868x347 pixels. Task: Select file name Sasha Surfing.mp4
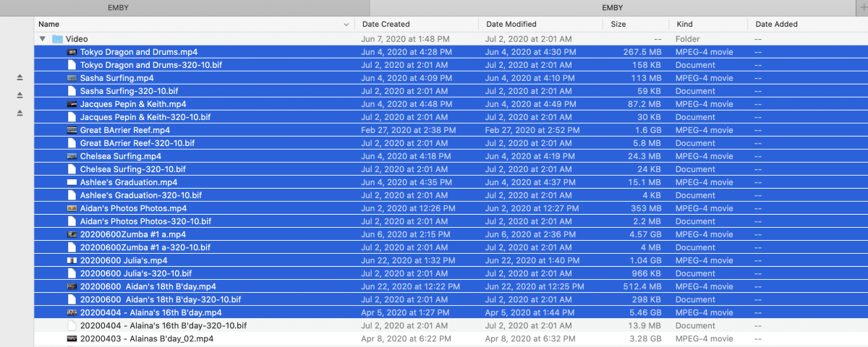click(x=116, y=78)
